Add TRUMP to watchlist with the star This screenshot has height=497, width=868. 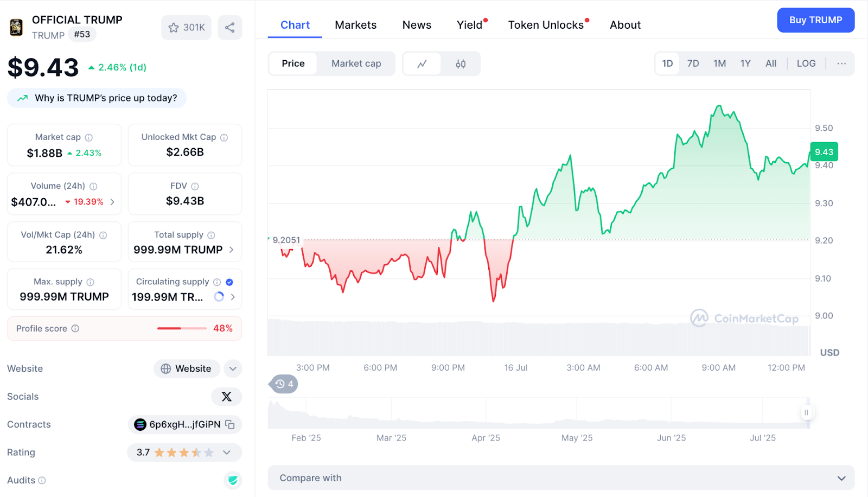click(186, 28)
